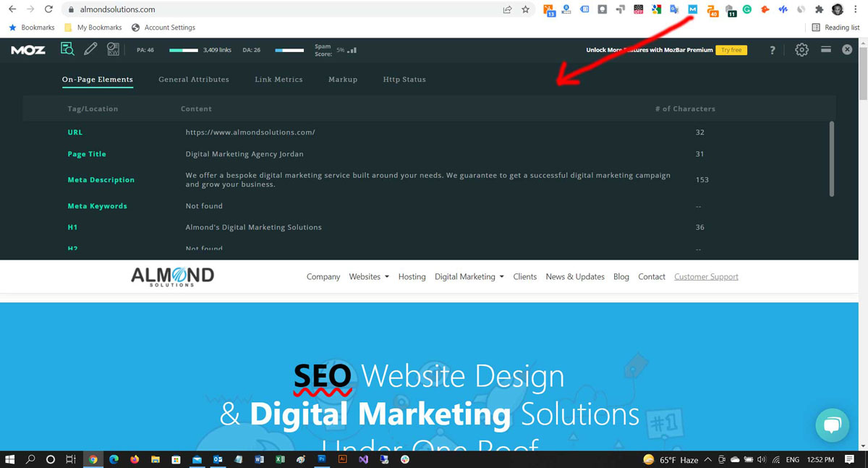Click the 3,409 links text
Screen dimensions: 868x468
tap(217, 50)
